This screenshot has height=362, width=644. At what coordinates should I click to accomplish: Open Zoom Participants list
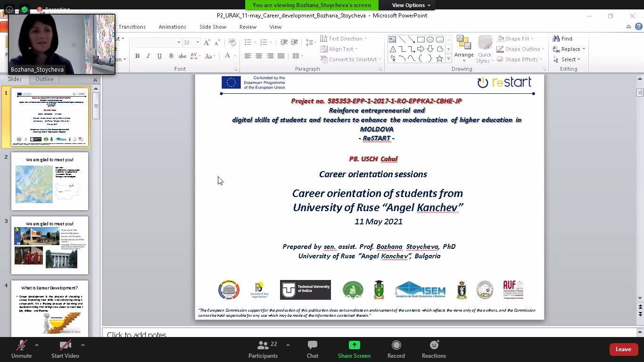pos(263,350)
